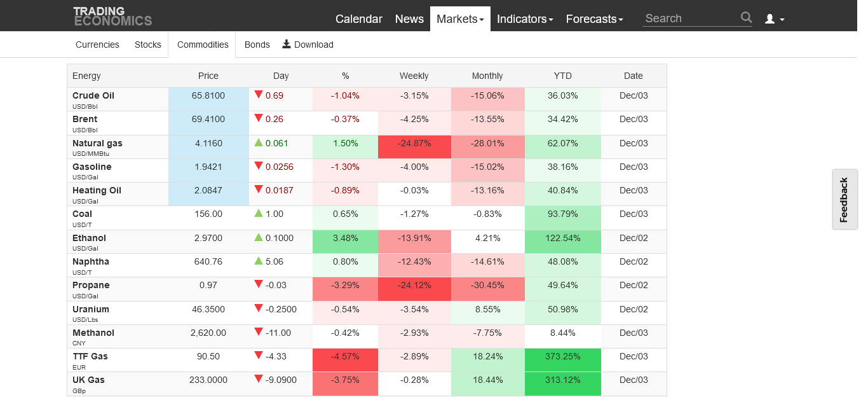Click the red down arrow for TTF Gas
This screenshot has height=409, width=868.
point(259,356)
